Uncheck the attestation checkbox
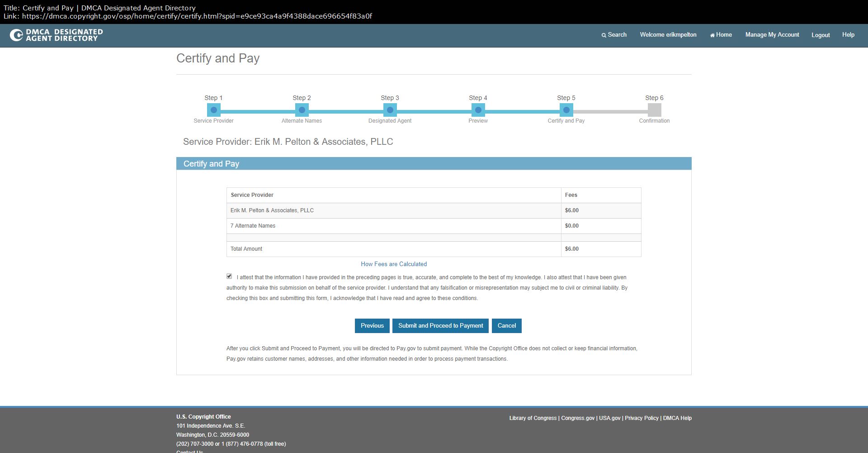Image resolution: width=868 pixels, height=453 pixels. click(x=229, y=276)
